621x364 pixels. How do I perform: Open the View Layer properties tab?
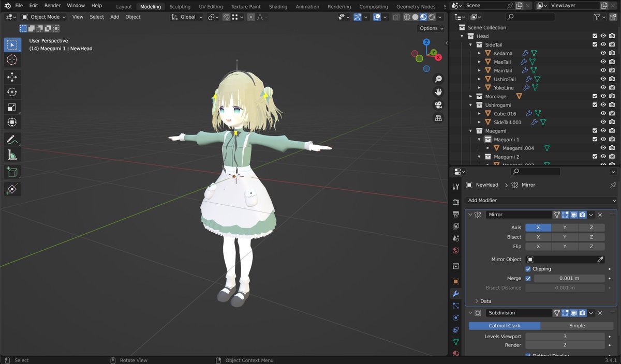(456, 226)
